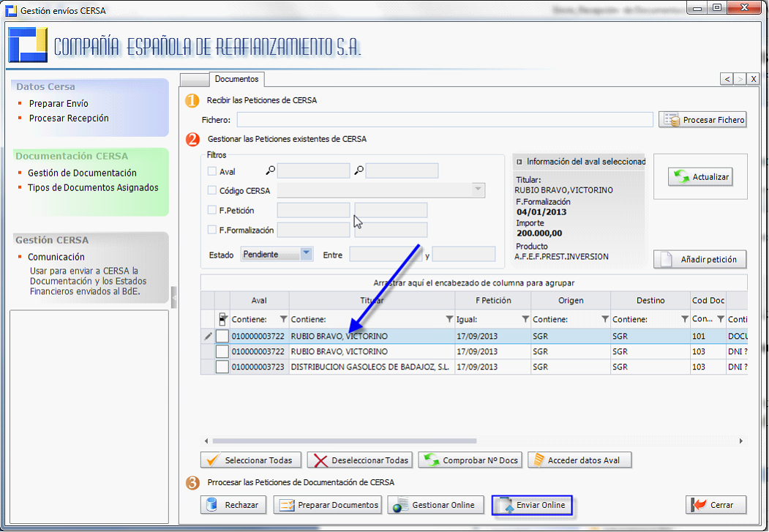This screenshot has height=532, width=769.
Task: Click the left arrow of the grid scrollbar
Action: (206, 441)
